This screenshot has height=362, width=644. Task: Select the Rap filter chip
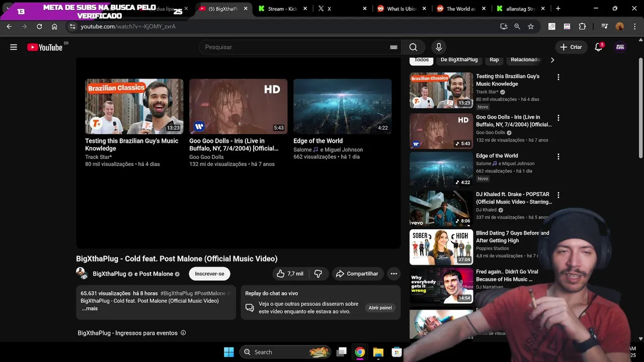point(495,60)
